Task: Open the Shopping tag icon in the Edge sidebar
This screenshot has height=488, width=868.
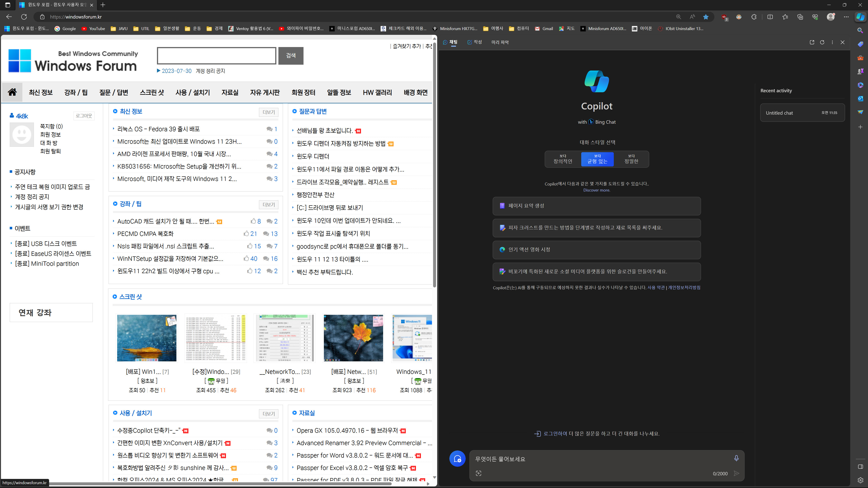Action: [860, 44]
